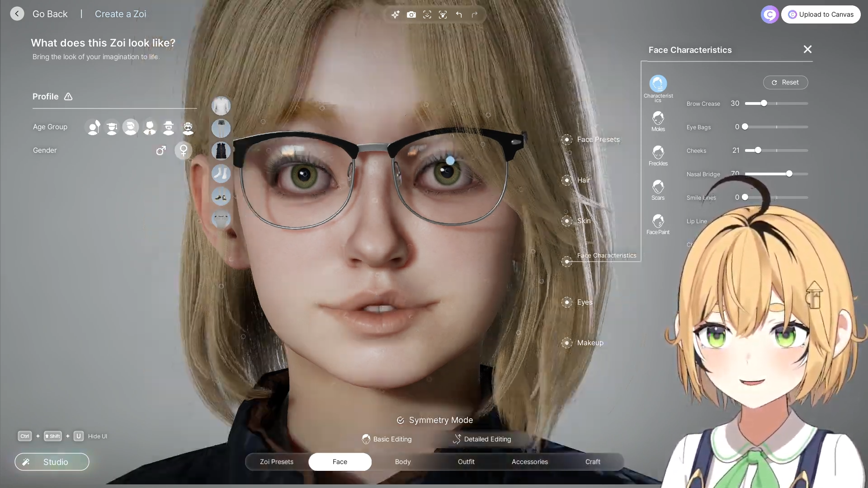The image size is (868, 488).
Task: Select the male gender option
Action: coord(160,150)
